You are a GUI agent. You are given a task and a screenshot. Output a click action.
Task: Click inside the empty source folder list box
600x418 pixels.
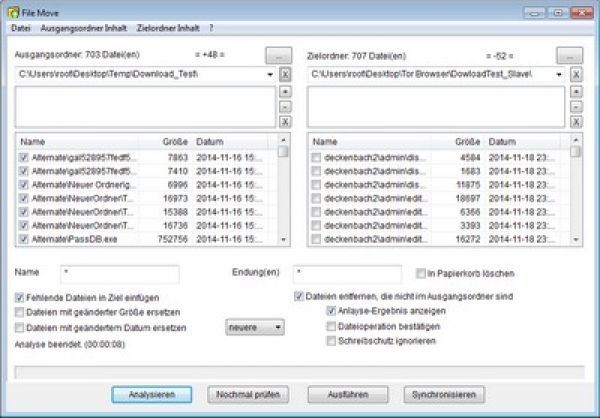145,107
